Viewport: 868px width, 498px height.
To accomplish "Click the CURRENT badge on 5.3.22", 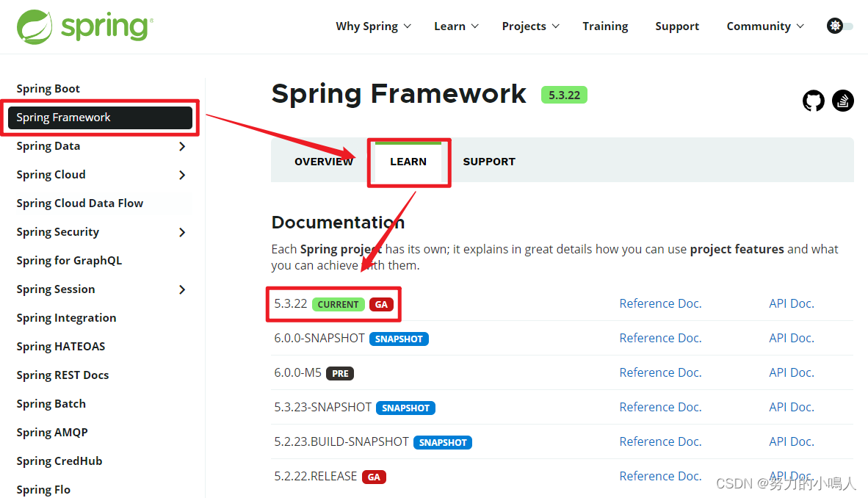I will 339,305.
